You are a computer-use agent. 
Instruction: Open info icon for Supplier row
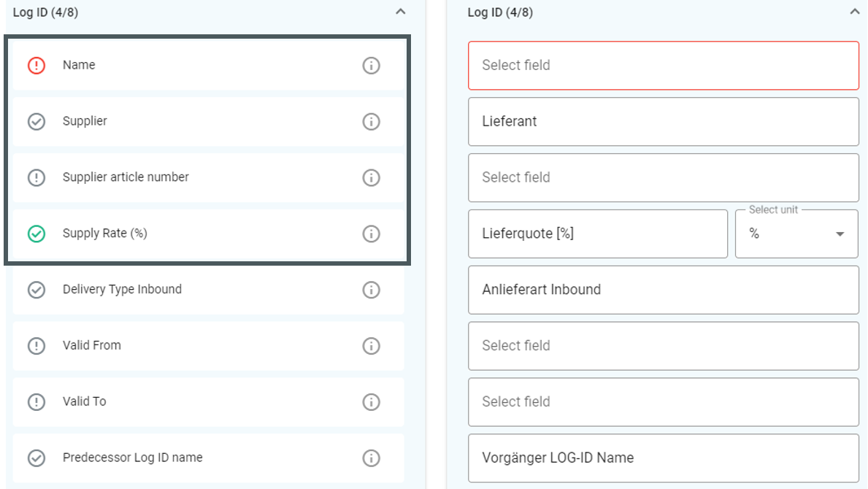tap(371, 121)
